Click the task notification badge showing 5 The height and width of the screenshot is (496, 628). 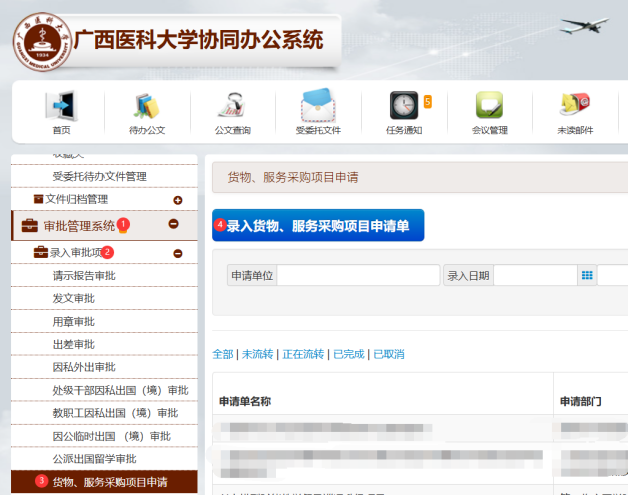(428, 102)
